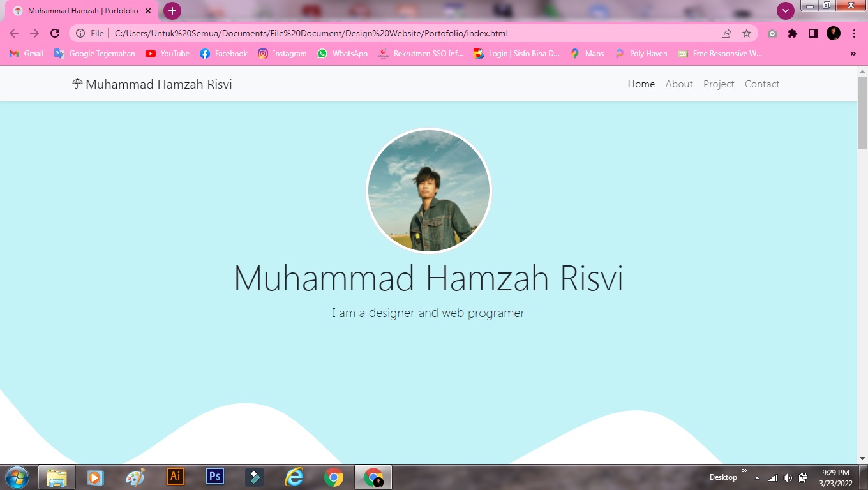Open the Maps bookmark
The width and height of the screenshot is (868, 490).
pyautogui.click(x=587, y=54)
